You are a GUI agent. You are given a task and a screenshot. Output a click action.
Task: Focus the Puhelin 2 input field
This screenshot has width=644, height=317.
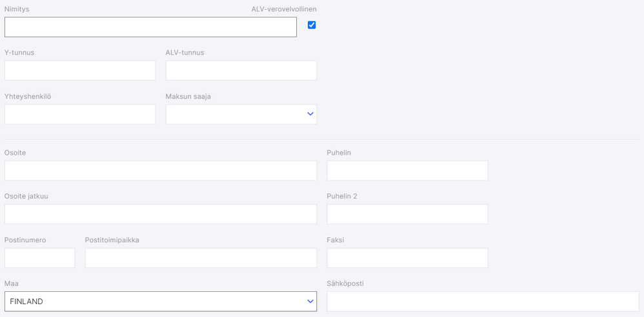(407, 214)
